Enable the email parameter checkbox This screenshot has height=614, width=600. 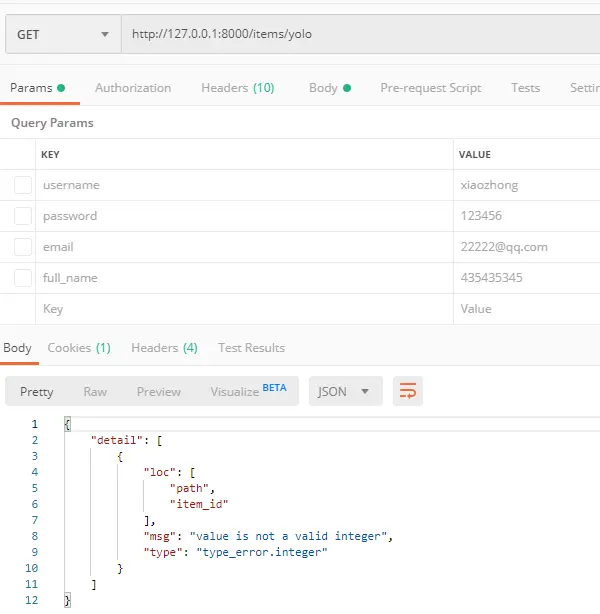coord(23,247)
